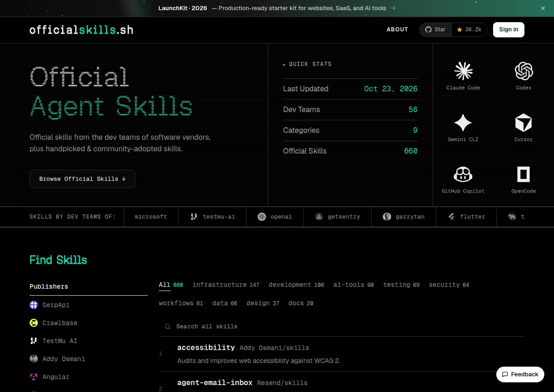Click the Addy Osmani avatar
554x392 pixels.
click(34, 359)
